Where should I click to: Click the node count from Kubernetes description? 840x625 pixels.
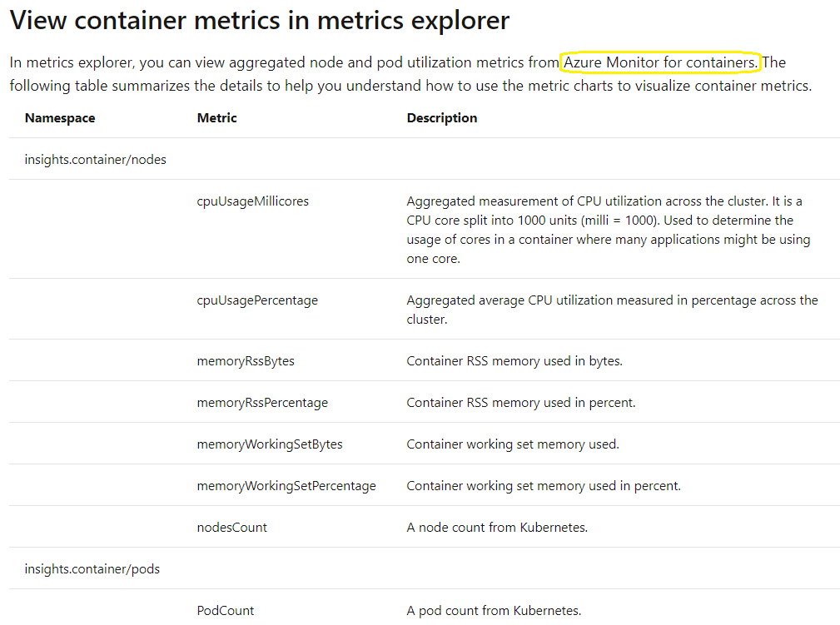click(497, 527)
